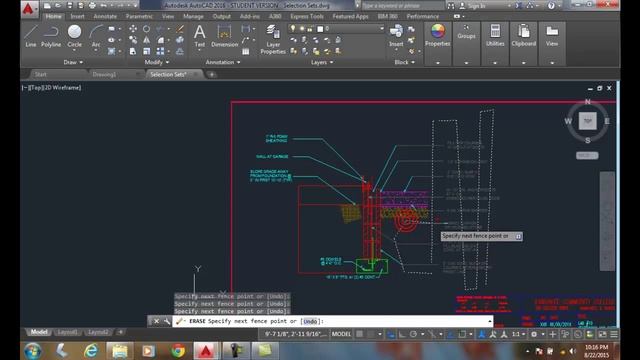Screen dimensions: 640x360
Task: Toggle grid display in status bar
Action: click(x=360, y=334)
